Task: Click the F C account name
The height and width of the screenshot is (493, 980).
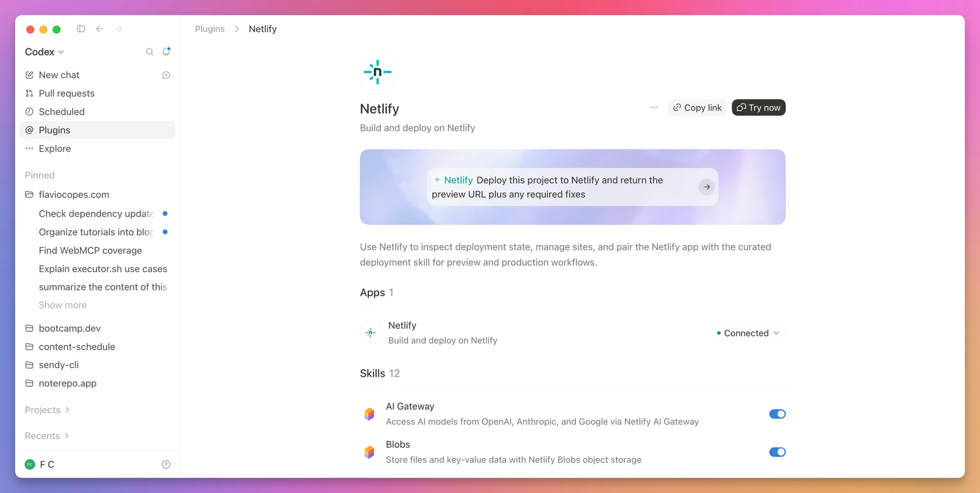Action: tap(47, 465)
